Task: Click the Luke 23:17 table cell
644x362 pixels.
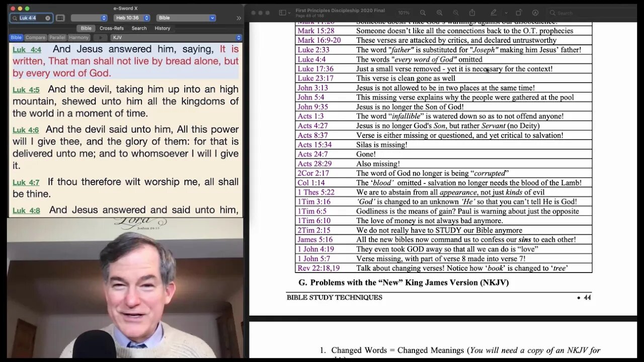Action: pyautogui.click(x=315, y=78)
